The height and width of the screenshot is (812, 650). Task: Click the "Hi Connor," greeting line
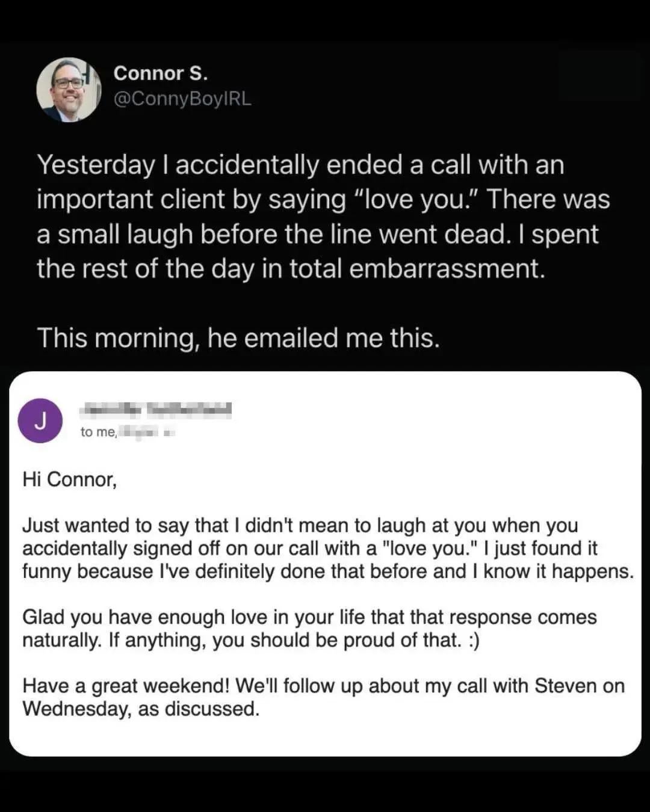point(69,479)
